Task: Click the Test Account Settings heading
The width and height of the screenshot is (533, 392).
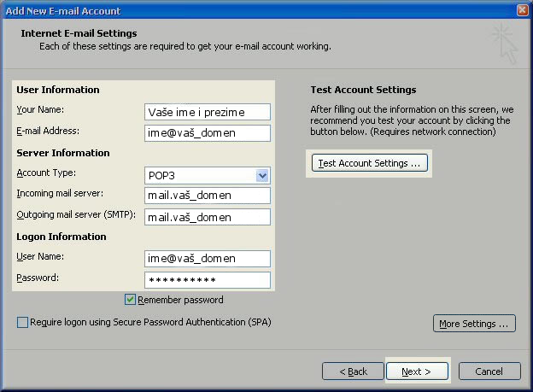Action: tap(363, 90)
